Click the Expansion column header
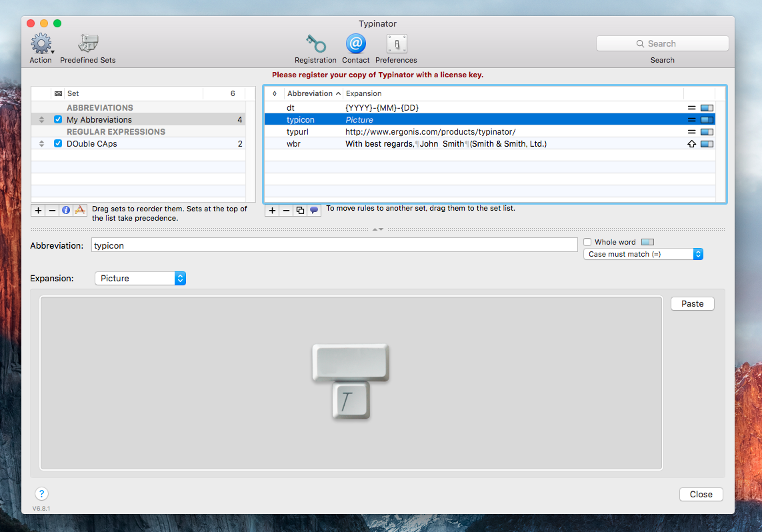762x532 pixels. click(513, 93)
